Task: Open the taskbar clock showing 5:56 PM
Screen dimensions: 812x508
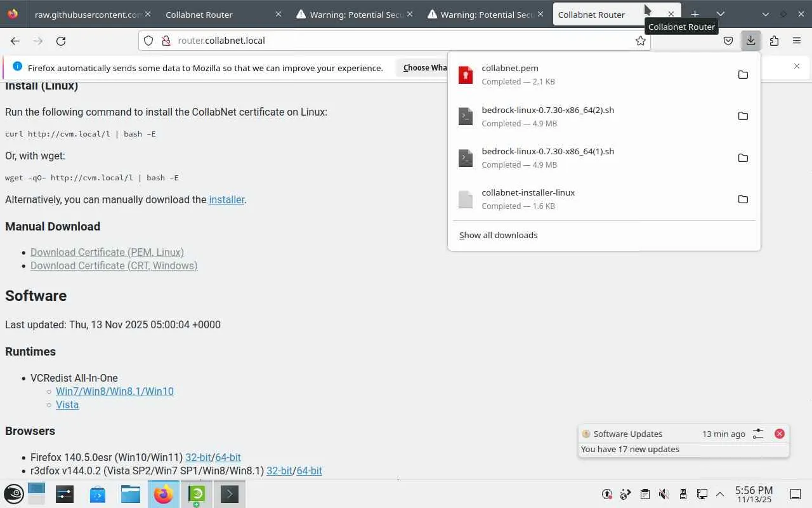Action: tap(754, 494)
